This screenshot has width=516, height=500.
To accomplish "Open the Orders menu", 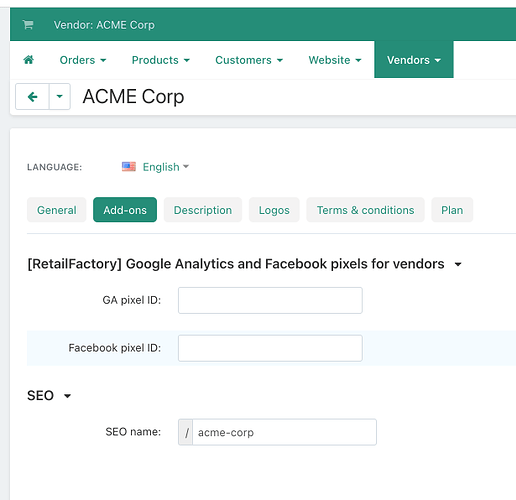I will click(x=83, y=60).
